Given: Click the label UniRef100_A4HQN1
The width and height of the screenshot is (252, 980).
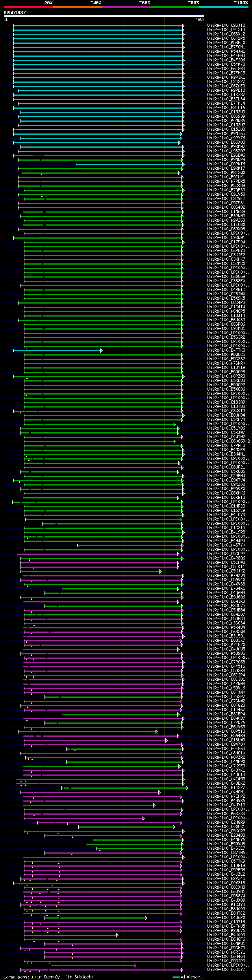Looking at the screenshot, I should click(x=226, y=792).
